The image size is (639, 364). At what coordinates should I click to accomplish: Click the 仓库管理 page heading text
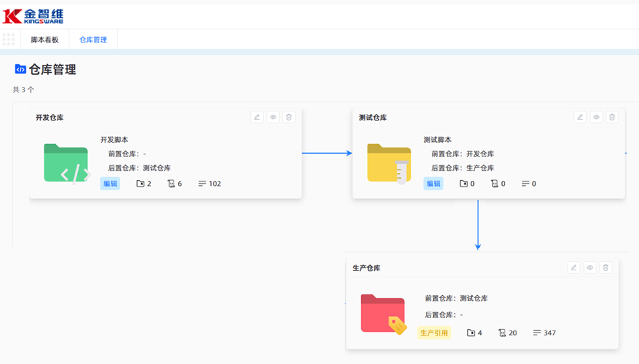[52, 69]
